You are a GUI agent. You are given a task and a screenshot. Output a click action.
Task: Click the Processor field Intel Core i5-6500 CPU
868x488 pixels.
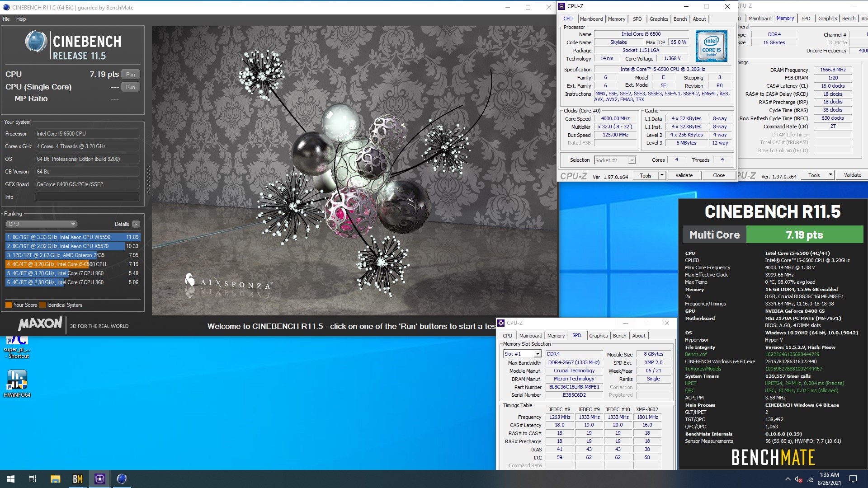point(87,134)
